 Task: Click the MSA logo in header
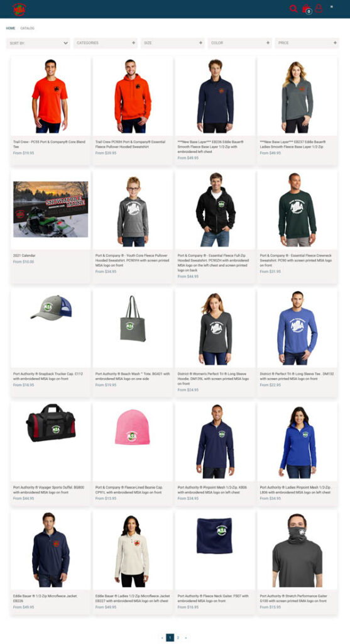point(19,9)
